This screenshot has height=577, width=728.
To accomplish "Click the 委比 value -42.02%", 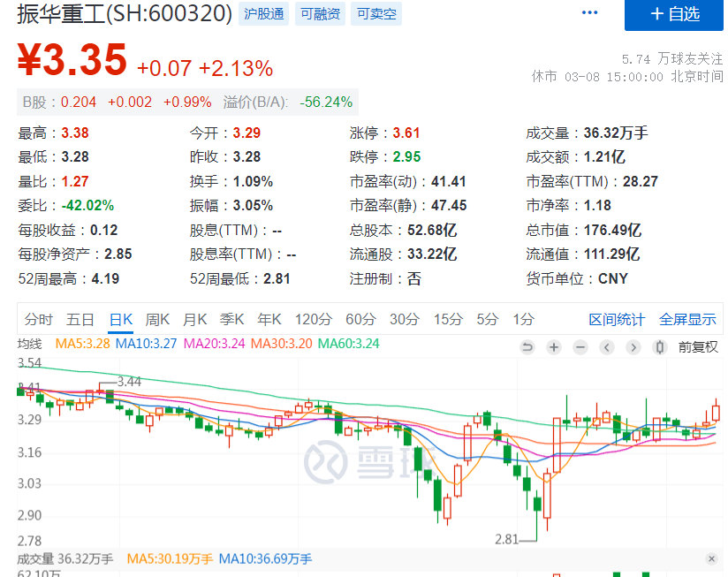I will pos(87,205).
